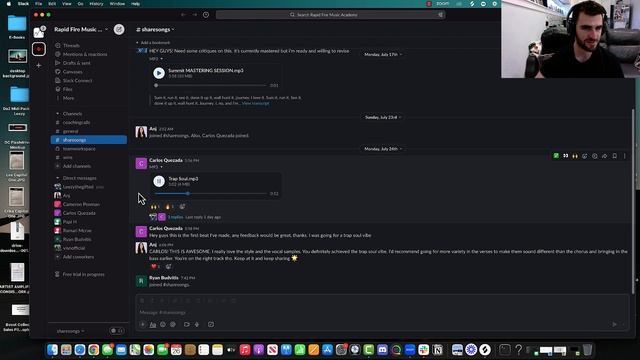Share message via forward icon
This screenshot has height=360, width=640.
pos(604,156)
